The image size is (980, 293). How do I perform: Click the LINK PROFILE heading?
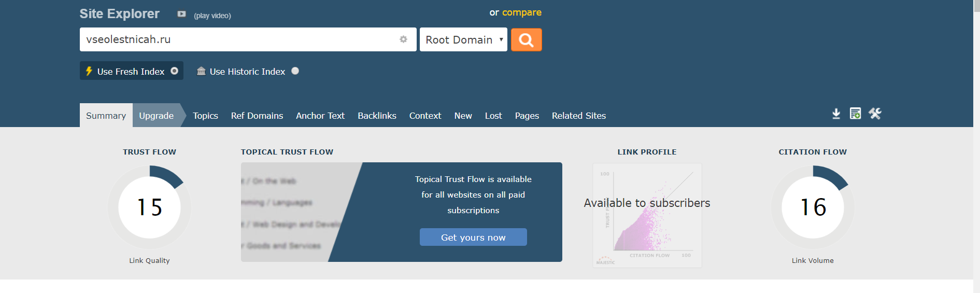[647, 152]
